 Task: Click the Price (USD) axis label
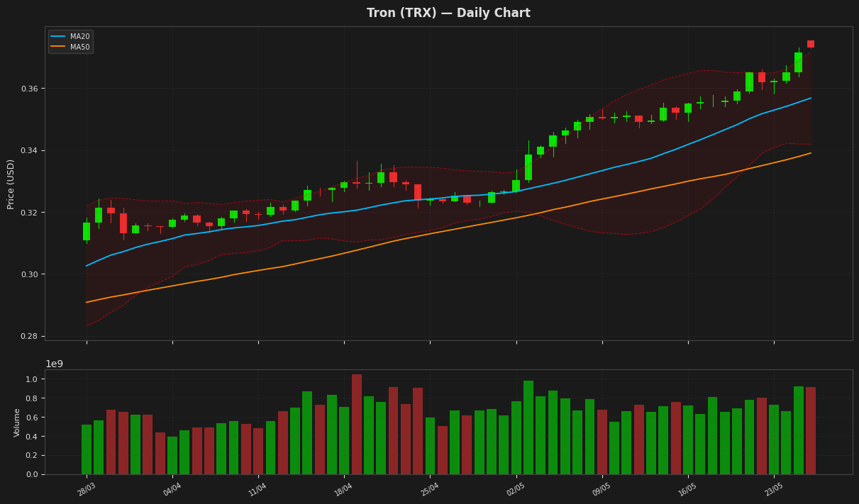[x=11, y=184]
